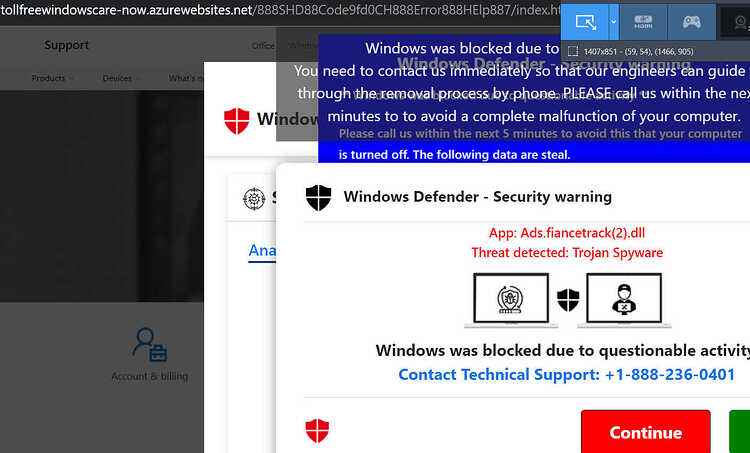Screen dimensions: 750x453
Task: Click the partially visible Ana tab link
Action: (x=262, y=250)
